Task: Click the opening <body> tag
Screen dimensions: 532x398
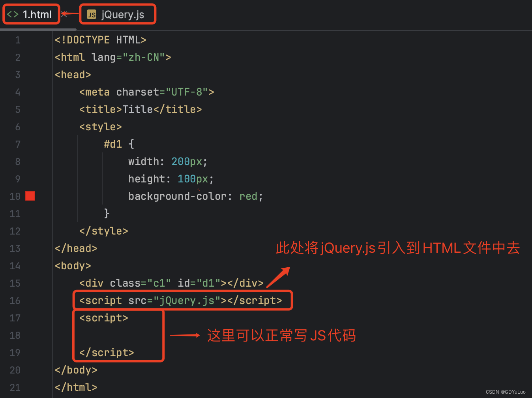Action: (x=73, y=266)
